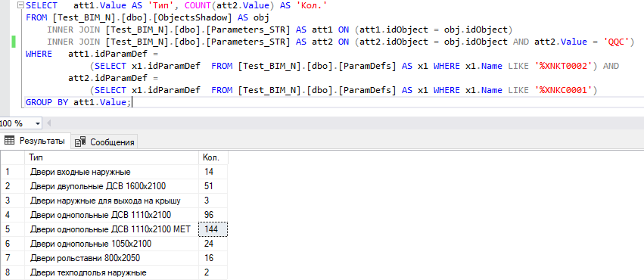Select row header 3 in results

13,201
